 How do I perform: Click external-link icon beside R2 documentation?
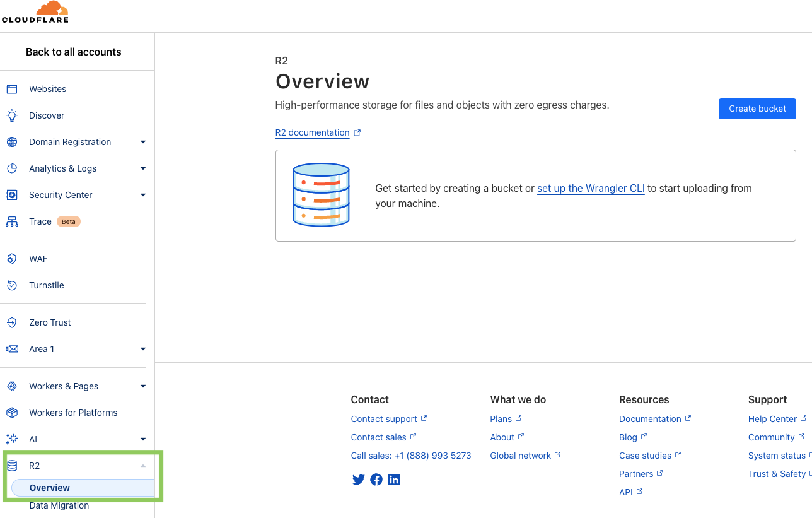coord(357,132)
